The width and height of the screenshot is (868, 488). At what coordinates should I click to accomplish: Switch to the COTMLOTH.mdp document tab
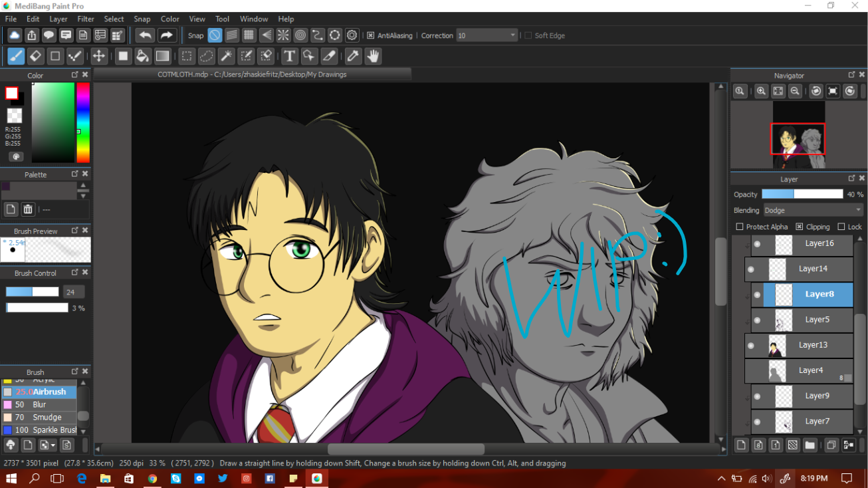point(252,74)
